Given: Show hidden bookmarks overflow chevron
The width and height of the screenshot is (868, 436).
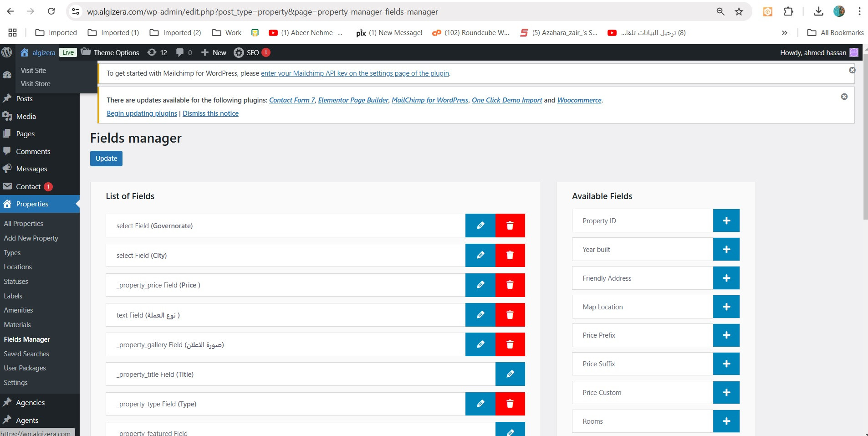Looking at the screenshot, I should [x=784, y=33].
